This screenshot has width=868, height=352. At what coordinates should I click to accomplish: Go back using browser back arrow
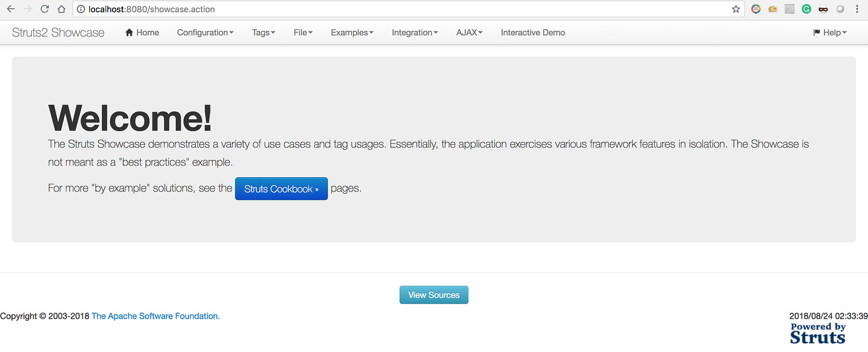(10, 9)
